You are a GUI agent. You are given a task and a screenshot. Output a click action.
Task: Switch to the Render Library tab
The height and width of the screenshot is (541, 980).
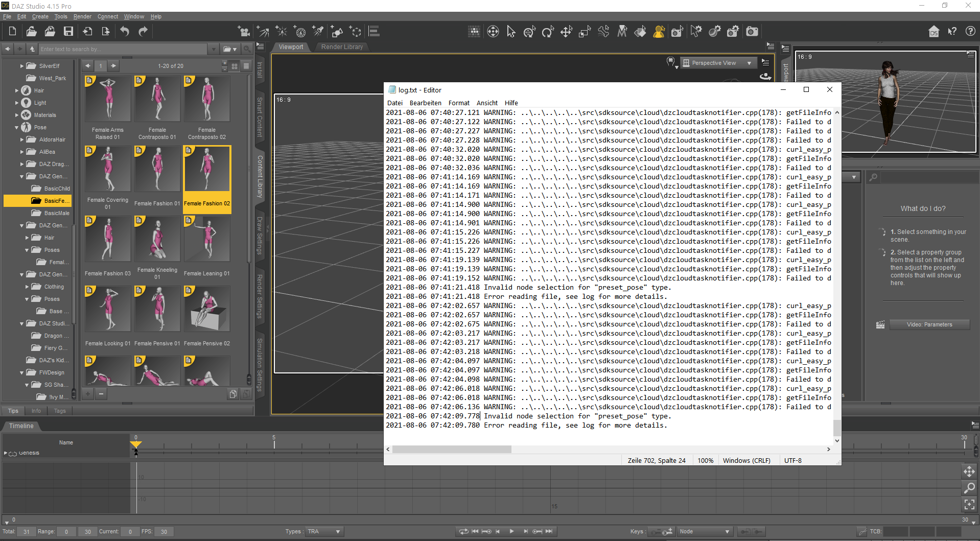342,47
